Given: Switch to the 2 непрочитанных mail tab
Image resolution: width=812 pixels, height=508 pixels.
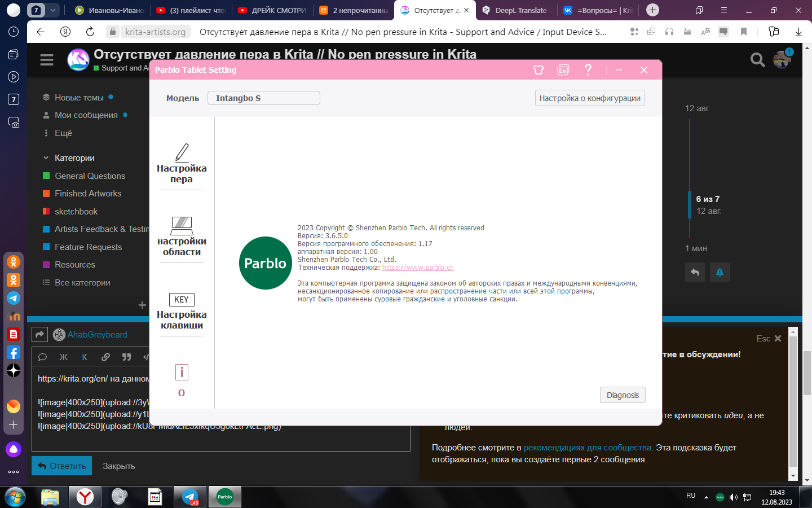Looking at the screenshot, I should (x=354, y=10).
